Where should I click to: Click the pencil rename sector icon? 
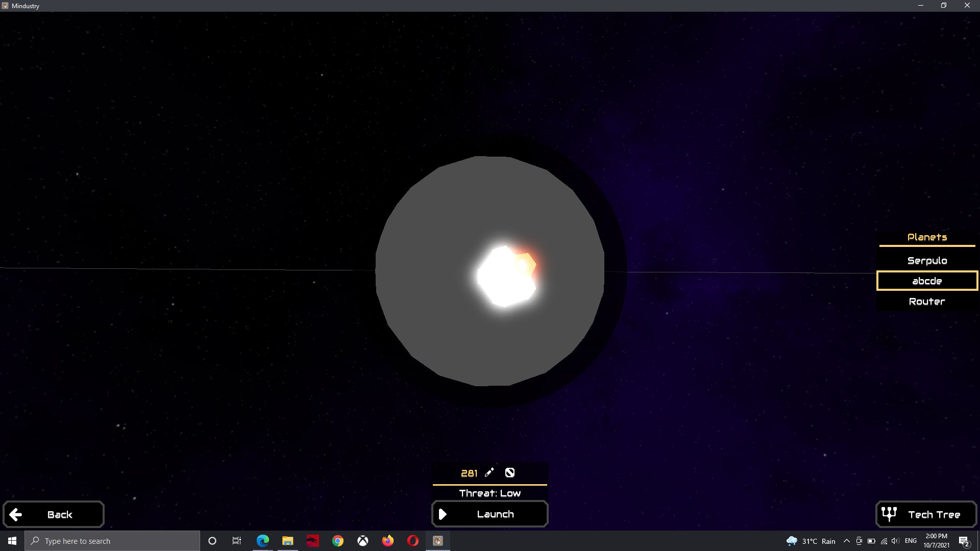point(489,472)
